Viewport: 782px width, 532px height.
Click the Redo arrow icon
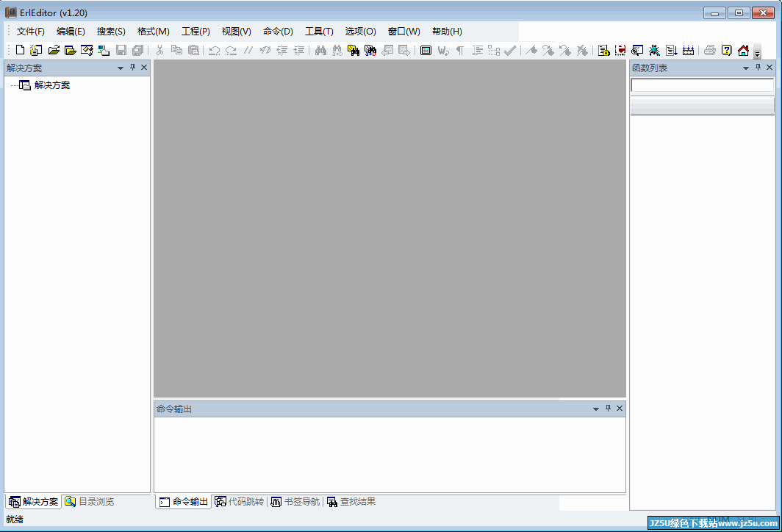click(x=231, y=50)
